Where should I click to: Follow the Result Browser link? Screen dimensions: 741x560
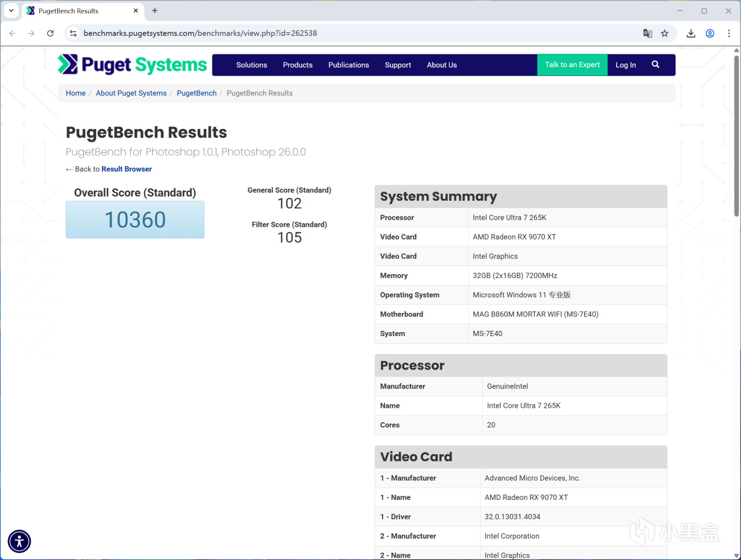[x=127, y=169]
